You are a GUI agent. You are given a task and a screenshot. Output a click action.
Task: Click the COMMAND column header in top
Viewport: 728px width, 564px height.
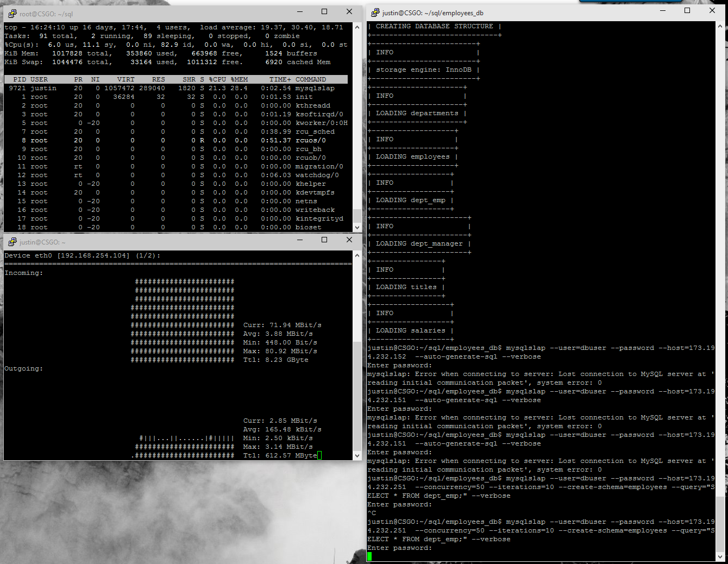[x=311, y=79]
